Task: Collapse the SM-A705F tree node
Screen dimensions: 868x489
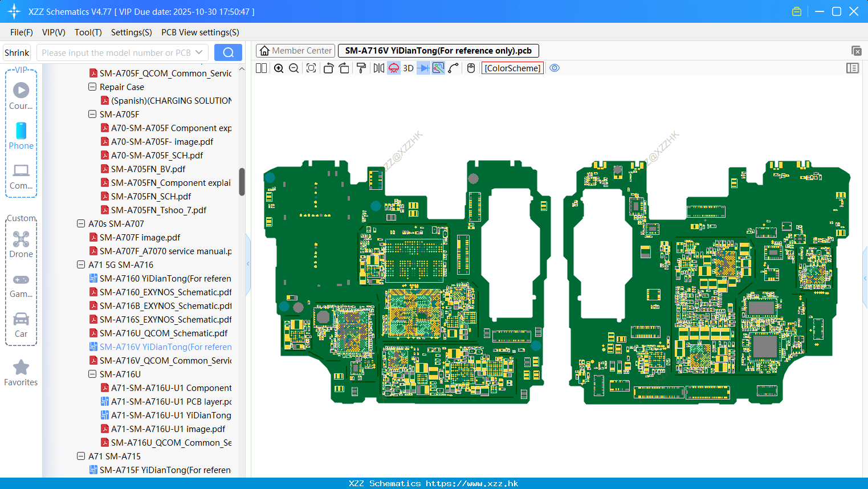Action: point(92,115)
